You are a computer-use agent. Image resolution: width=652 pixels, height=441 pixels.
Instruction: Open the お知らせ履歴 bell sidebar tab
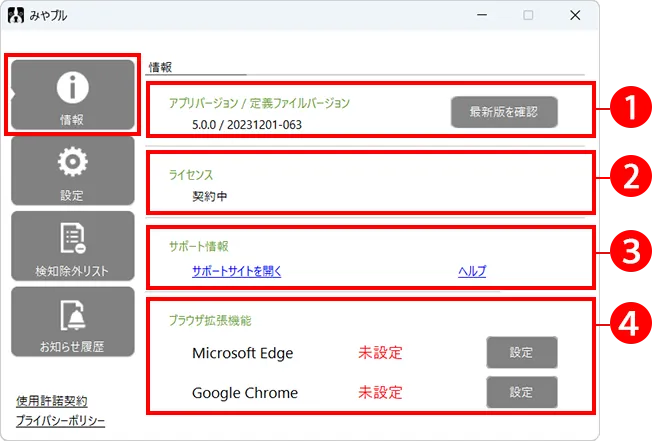(x=73, y=322)
